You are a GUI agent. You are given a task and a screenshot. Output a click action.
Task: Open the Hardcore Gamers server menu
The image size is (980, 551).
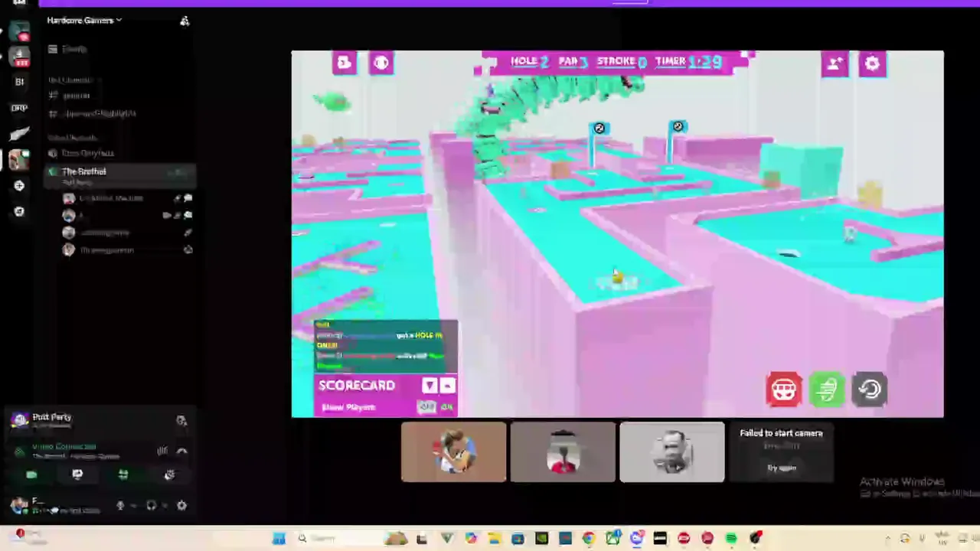[84, 21]
